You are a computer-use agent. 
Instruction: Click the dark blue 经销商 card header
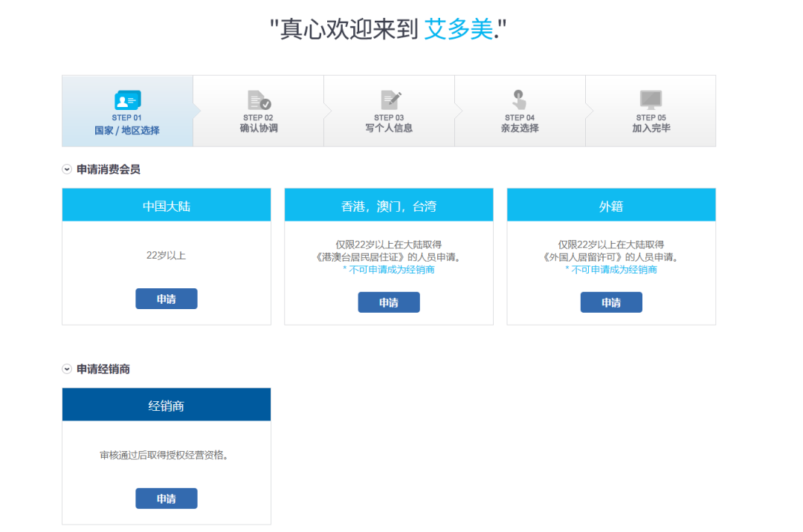tap(167, 405)
